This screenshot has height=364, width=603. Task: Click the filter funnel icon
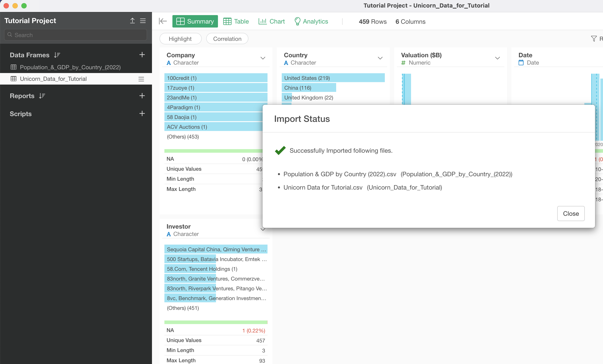coord(593,39)
